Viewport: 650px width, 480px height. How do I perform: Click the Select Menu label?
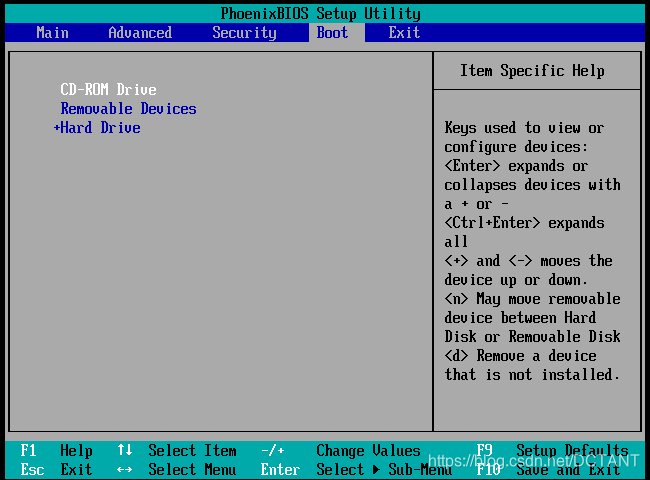[192, 470]
